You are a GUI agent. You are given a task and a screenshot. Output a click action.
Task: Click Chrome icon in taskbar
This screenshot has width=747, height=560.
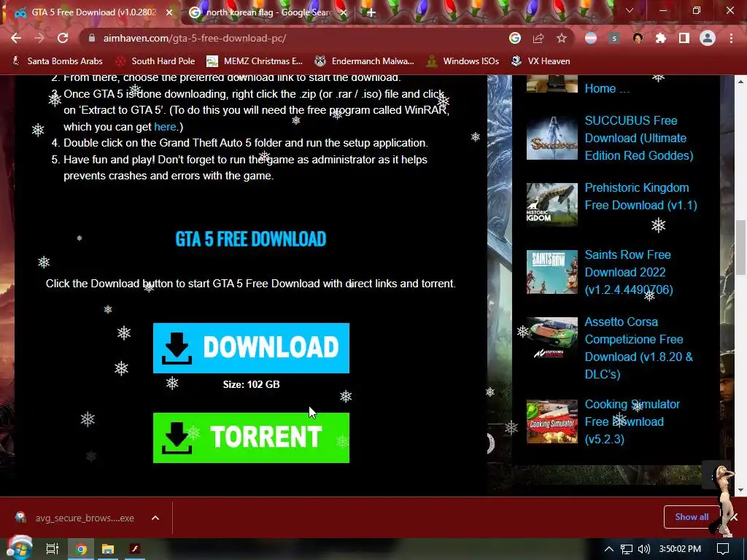tap(81, 549)
